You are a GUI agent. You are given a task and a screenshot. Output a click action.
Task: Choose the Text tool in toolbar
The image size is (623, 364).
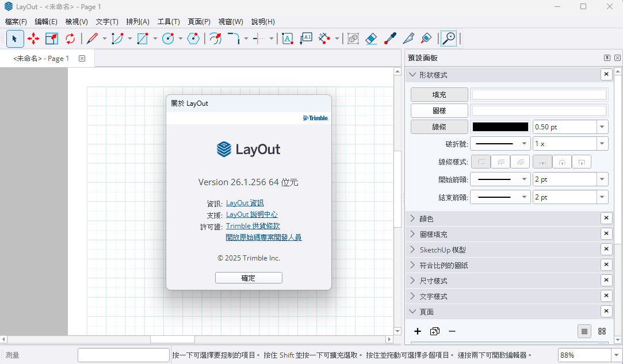(288, 39)
